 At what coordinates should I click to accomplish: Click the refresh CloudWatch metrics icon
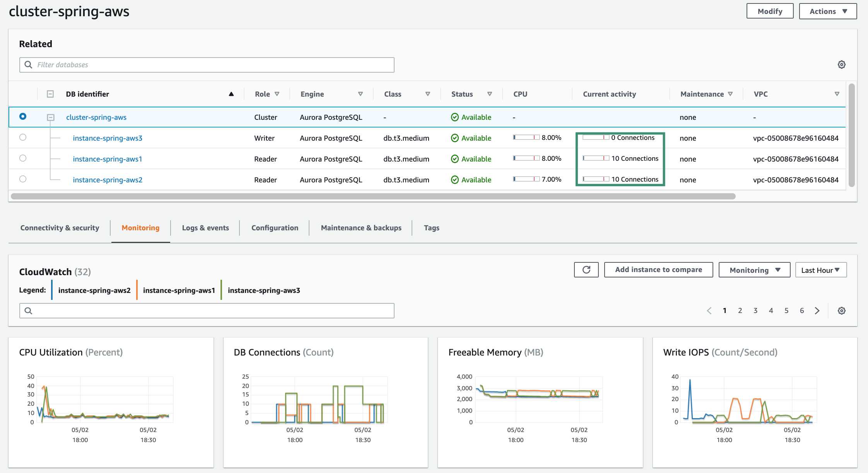click(x=586, y=270)
